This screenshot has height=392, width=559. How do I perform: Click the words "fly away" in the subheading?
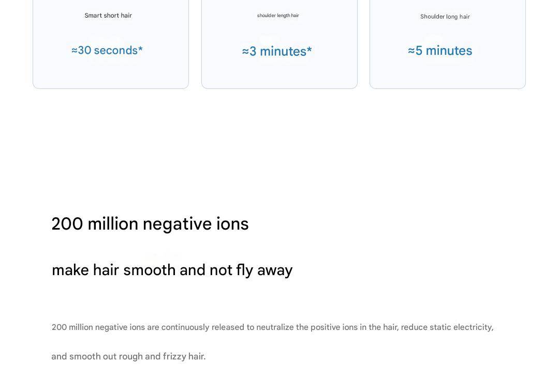(x=264, y=270)
